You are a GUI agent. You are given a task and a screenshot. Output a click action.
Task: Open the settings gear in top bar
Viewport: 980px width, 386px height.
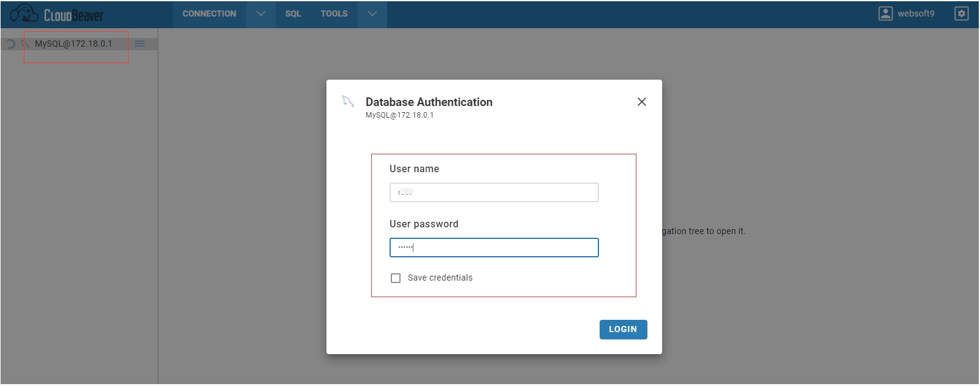click(961, 13)
